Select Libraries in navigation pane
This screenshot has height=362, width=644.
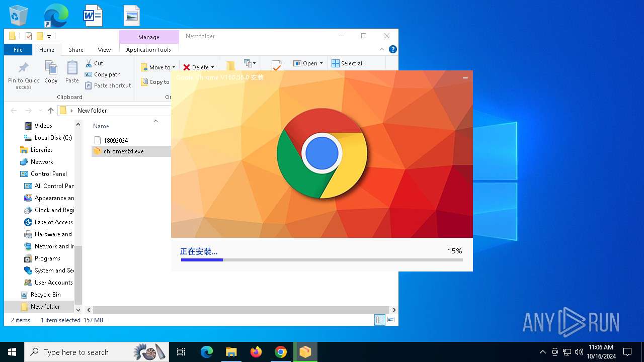coord(41,150)
